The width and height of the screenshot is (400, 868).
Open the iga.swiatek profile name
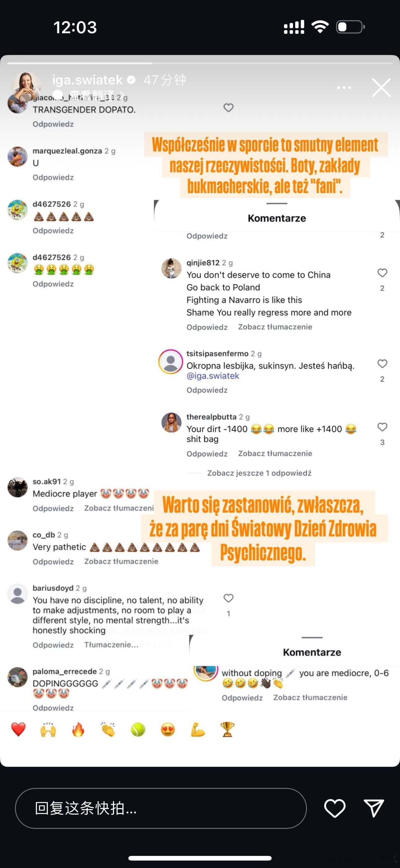87,80
